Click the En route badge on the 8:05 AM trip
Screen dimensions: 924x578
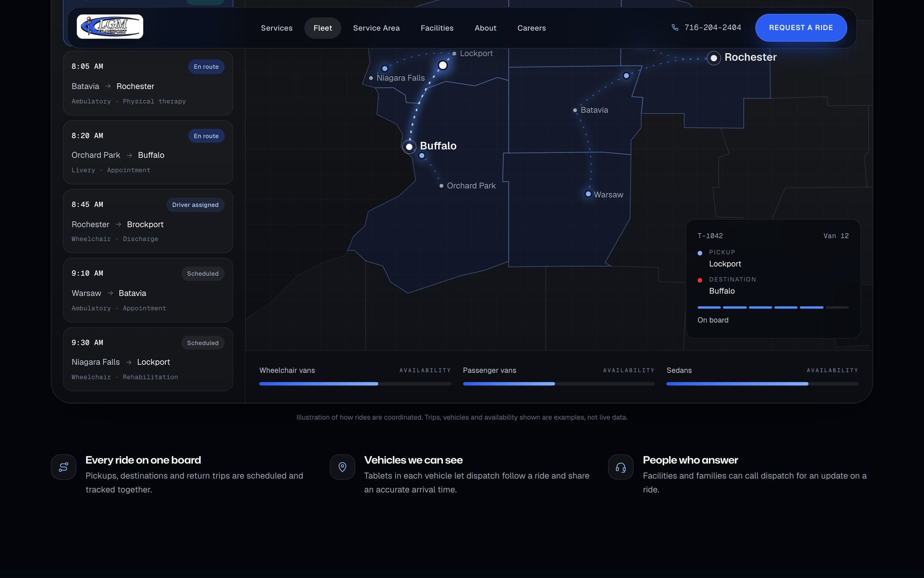(206, 67)
